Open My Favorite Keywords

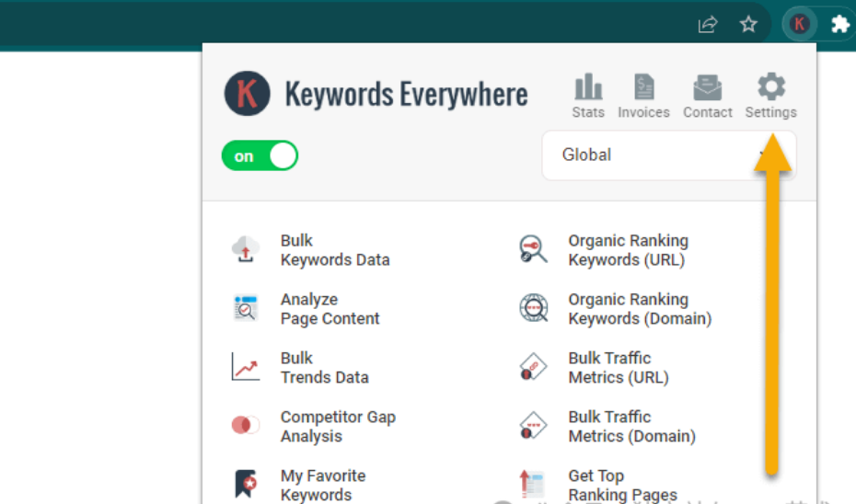tap(322, 485)
